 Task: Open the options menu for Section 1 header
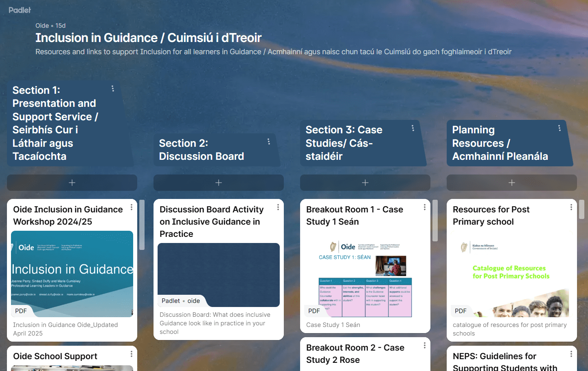(x=112, y=88)
